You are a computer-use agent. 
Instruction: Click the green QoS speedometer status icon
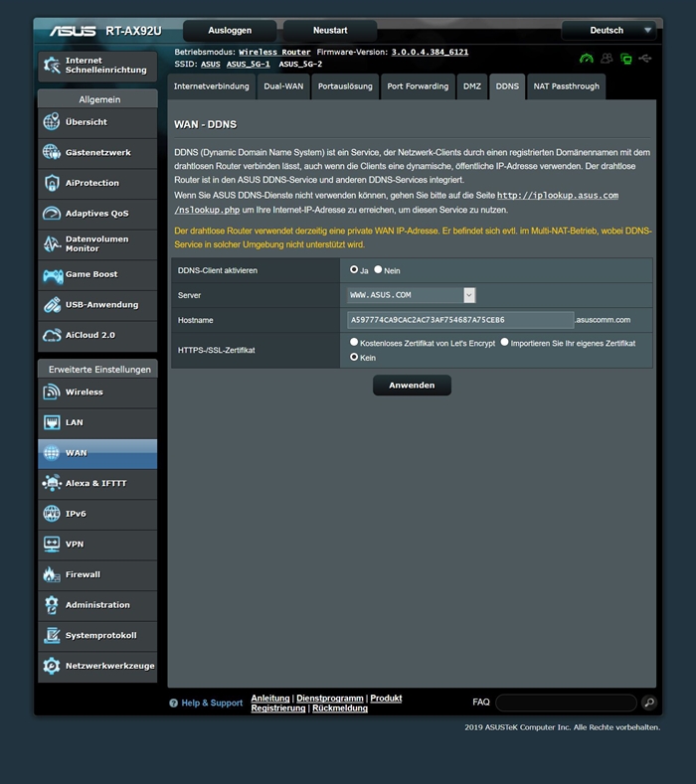[x=587, y=59]
